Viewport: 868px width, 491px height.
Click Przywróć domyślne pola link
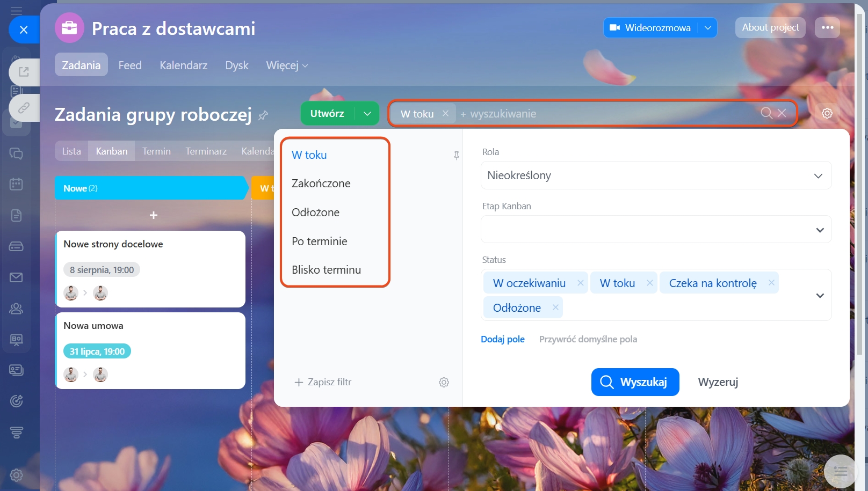coord(588,339)
